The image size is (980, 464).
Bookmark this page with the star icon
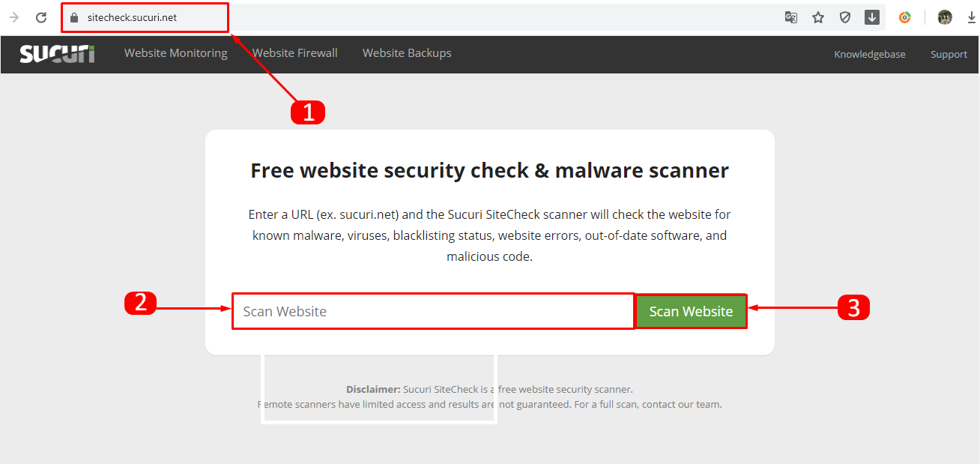818,16
